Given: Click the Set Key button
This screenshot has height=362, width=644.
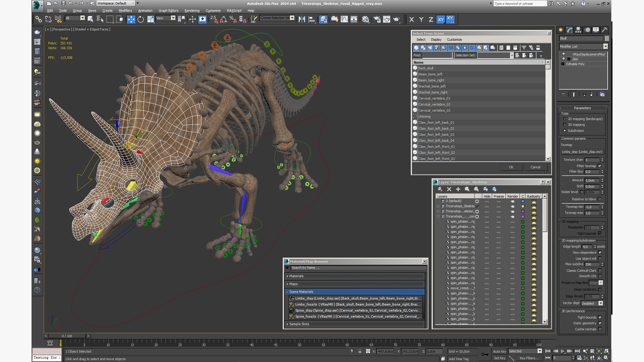Looking at the screenshot, I should click(x=499, y=358).
